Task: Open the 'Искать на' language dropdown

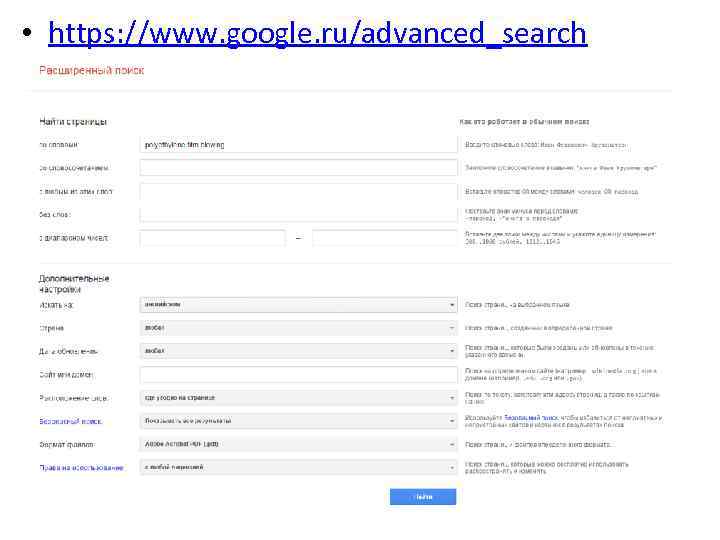Action: [x=298, y=304]
